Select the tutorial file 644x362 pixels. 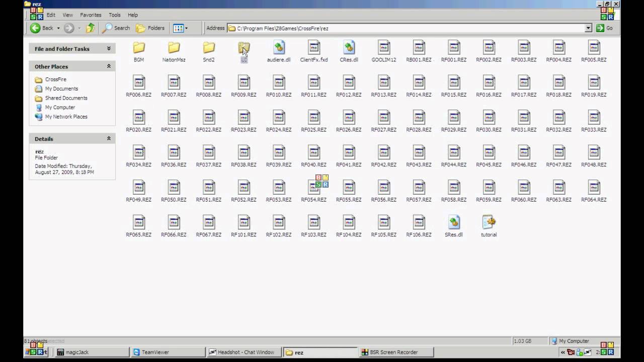click(x=489, y=227)
